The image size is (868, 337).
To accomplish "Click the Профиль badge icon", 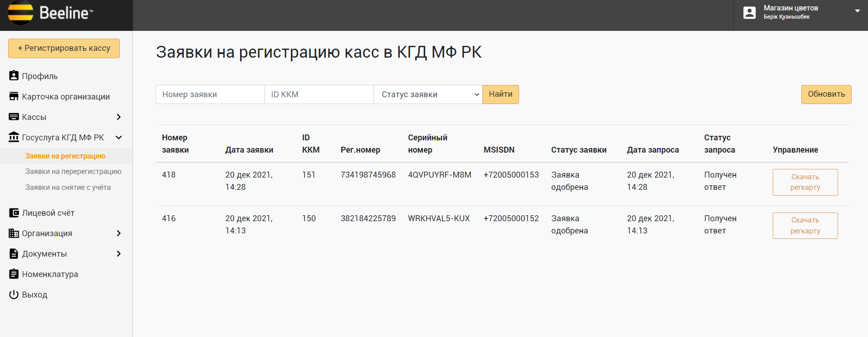I will click(x=14, y=76).
